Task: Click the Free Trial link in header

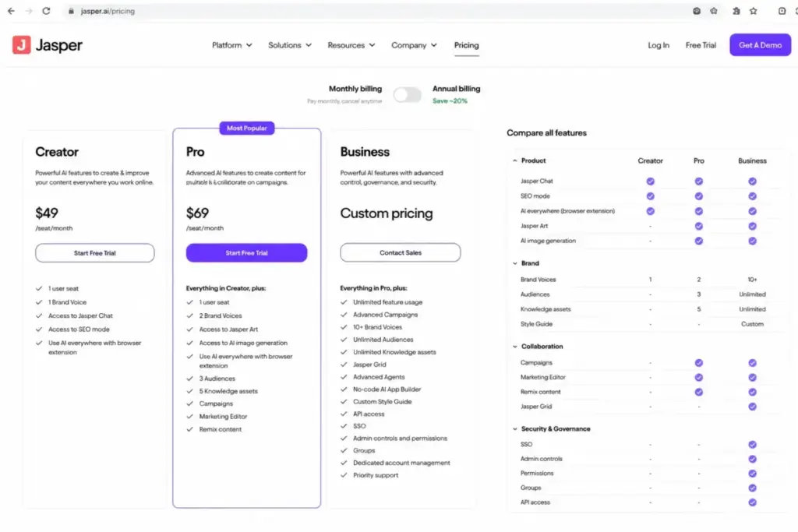Action: coord(701,45)
